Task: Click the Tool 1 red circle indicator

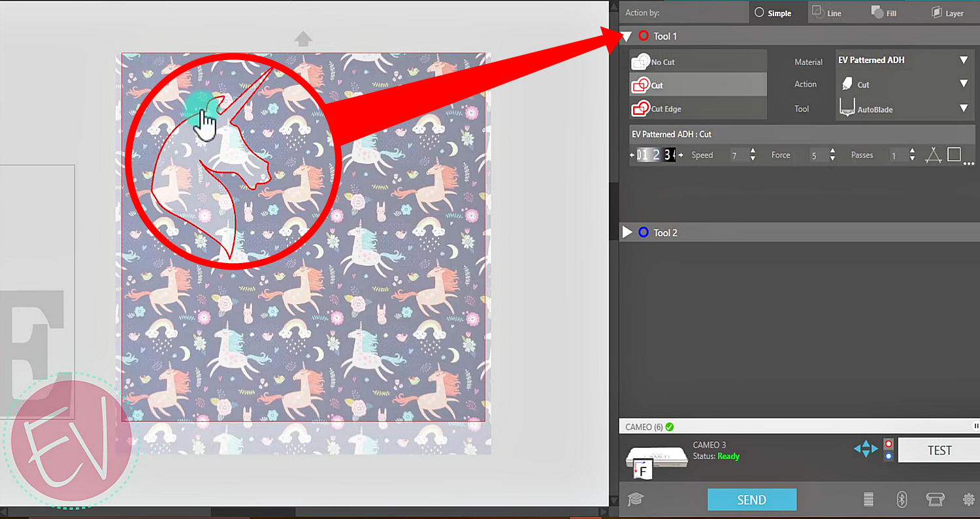Action: 643,36
